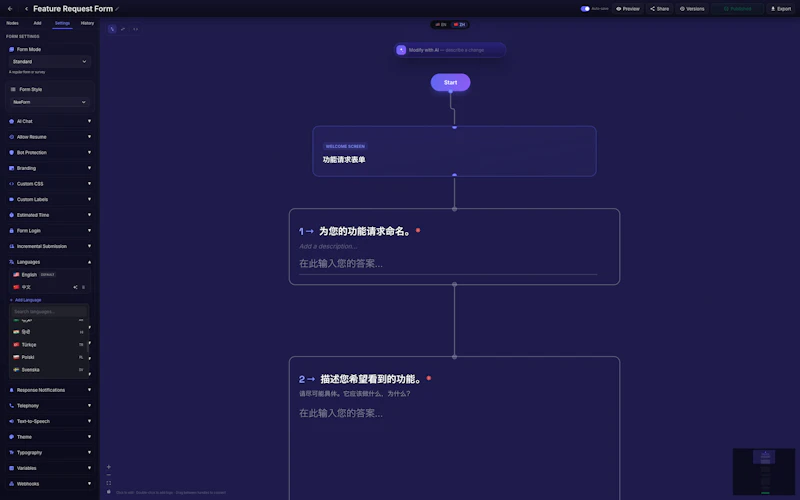Expand the Custom CSS section

pos(49,184)
